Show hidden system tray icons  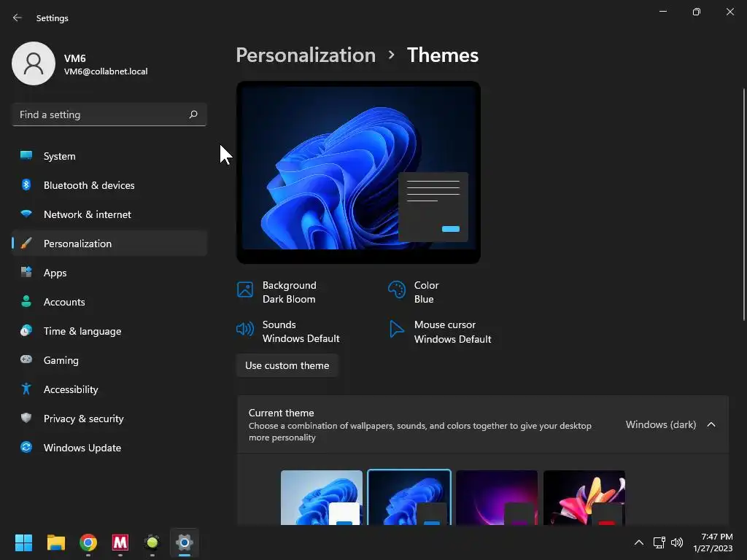(x=639, y=542)
